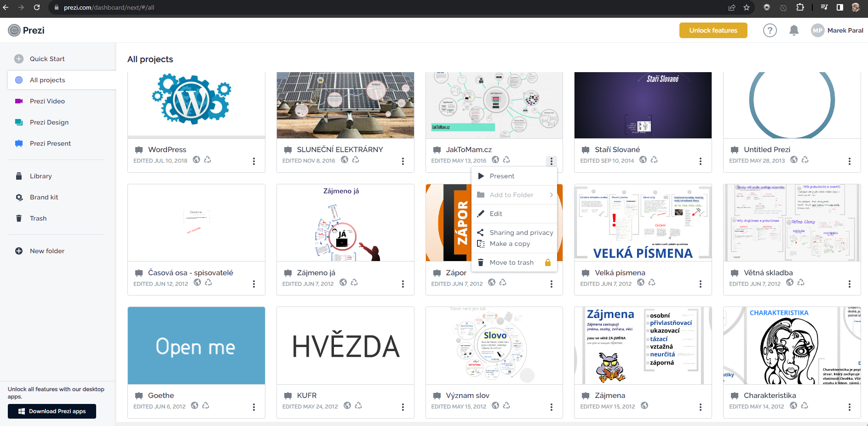Select Prezi Video in the sidebar

pos(46,101)
